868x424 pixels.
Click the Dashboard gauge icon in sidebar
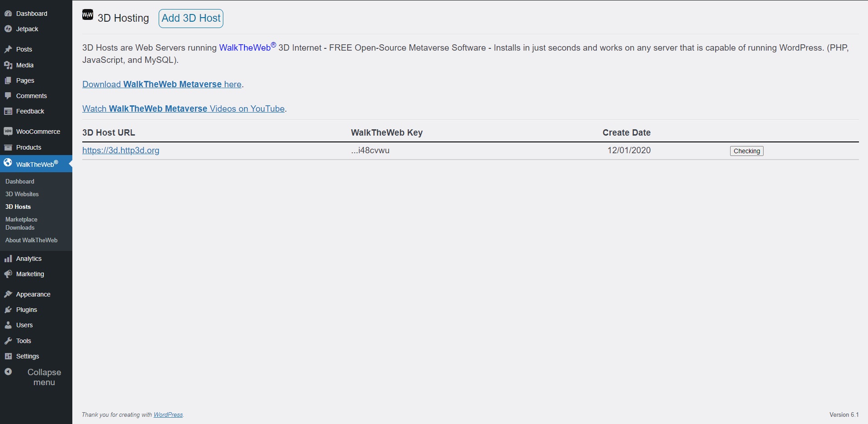(x=8, y=14)
